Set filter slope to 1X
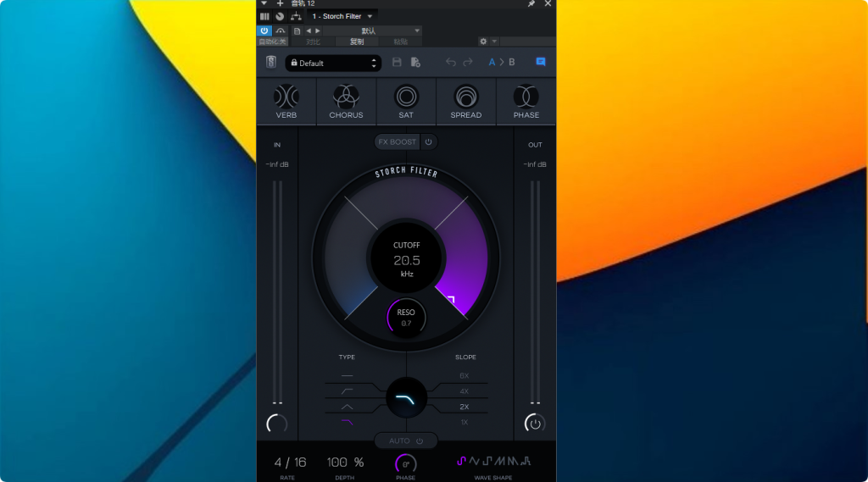The width and height of the screenshot is (868, 482). click(464, 422)
